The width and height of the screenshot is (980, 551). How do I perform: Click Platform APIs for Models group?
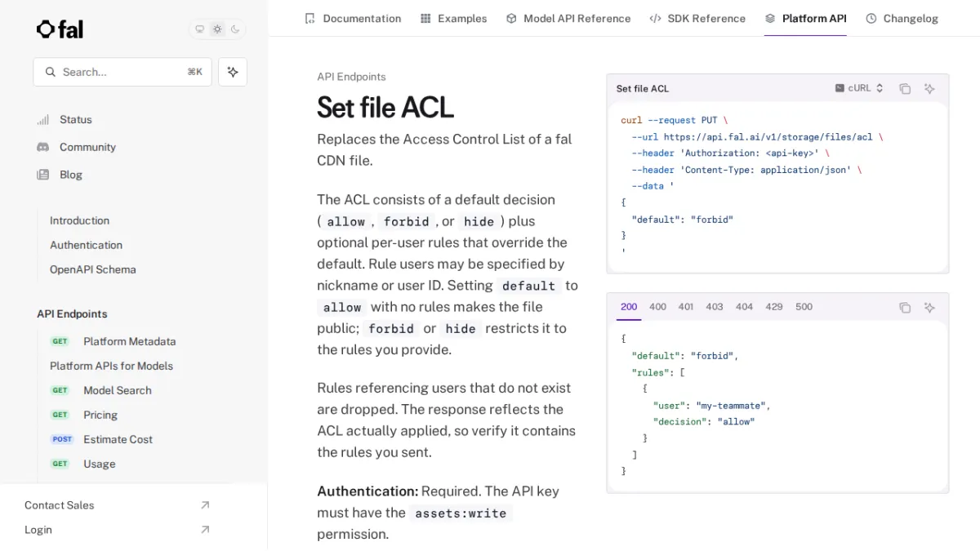[x=111, y=366]
